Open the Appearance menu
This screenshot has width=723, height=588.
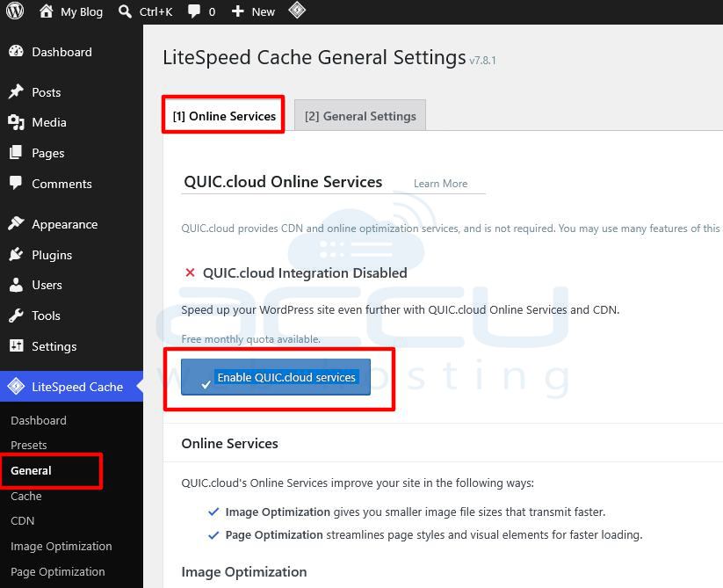71,223
